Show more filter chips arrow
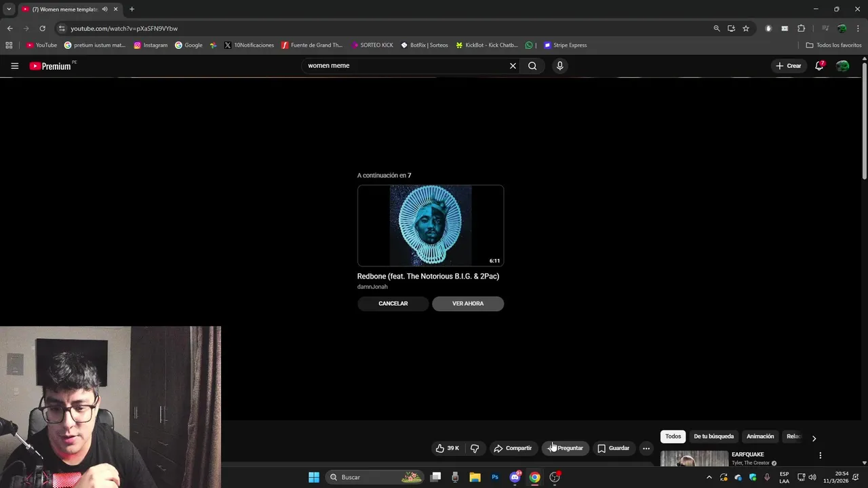 (814, 438)
